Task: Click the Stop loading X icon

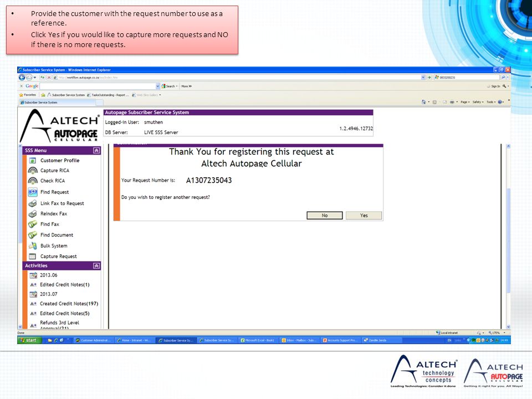Action: [x=49, y=78]
